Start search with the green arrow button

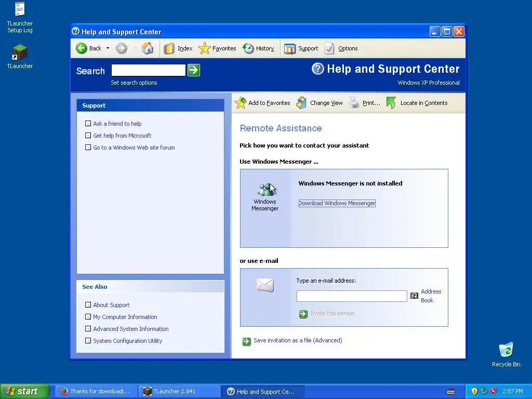[194, 70]
